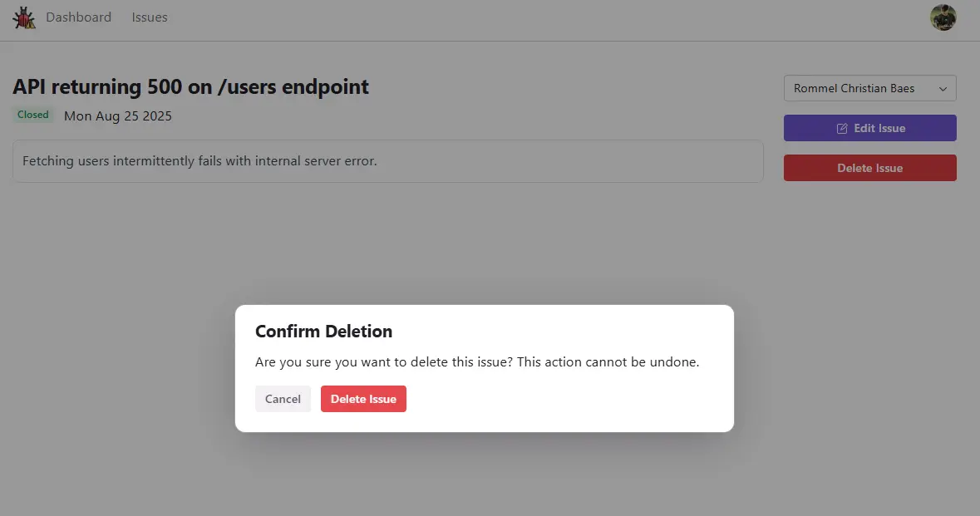The image size is (980, 516).
Task: Click the green Closed status badge
Action: pyautogui.click(x=33, y=115)
